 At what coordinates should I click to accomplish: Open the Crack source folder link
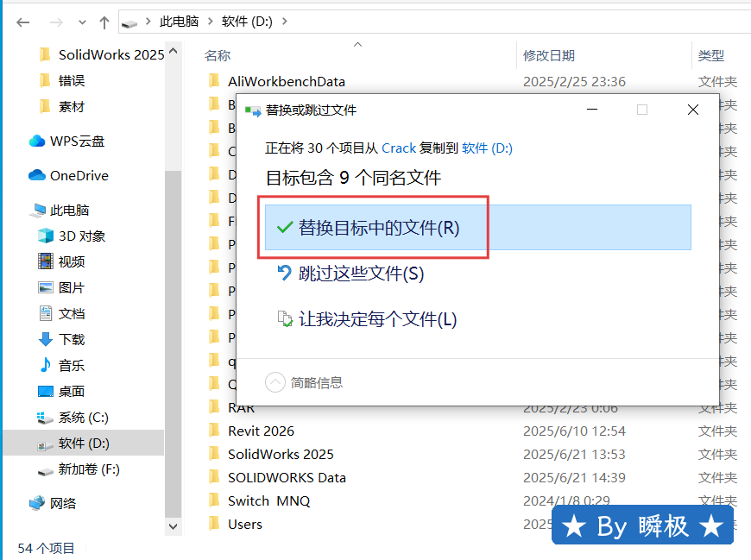click(x=399, y=148)
